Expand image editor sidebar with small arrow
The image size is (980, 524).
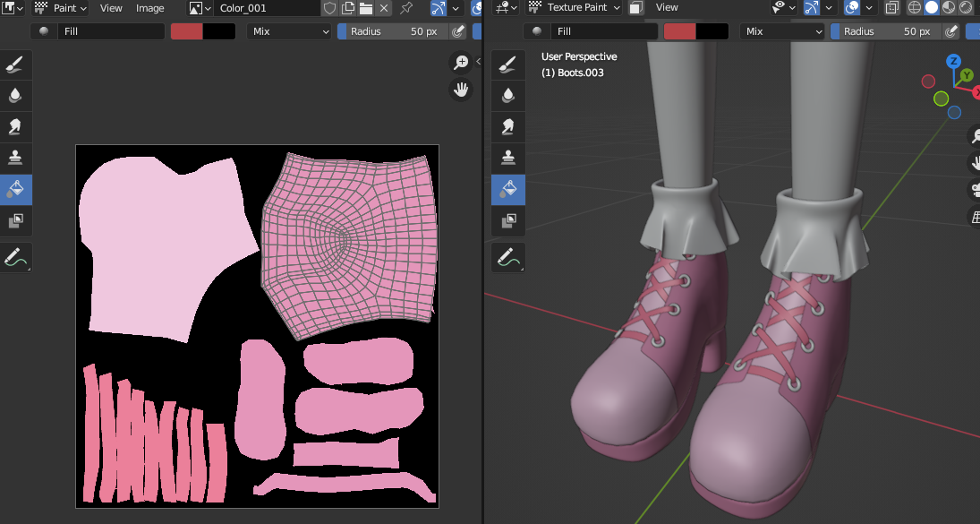pyautogui.click(x=478, y=61)
